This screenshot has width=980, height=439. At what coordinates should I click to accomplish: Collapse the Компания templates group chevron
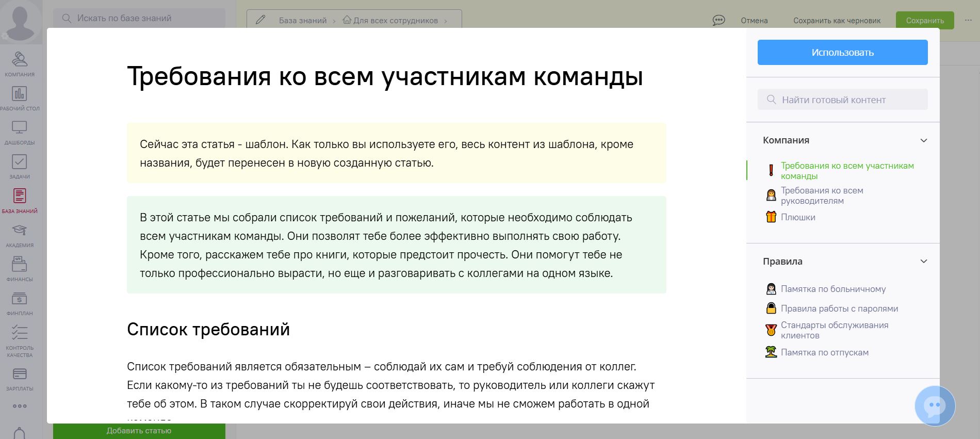(924, 140)
